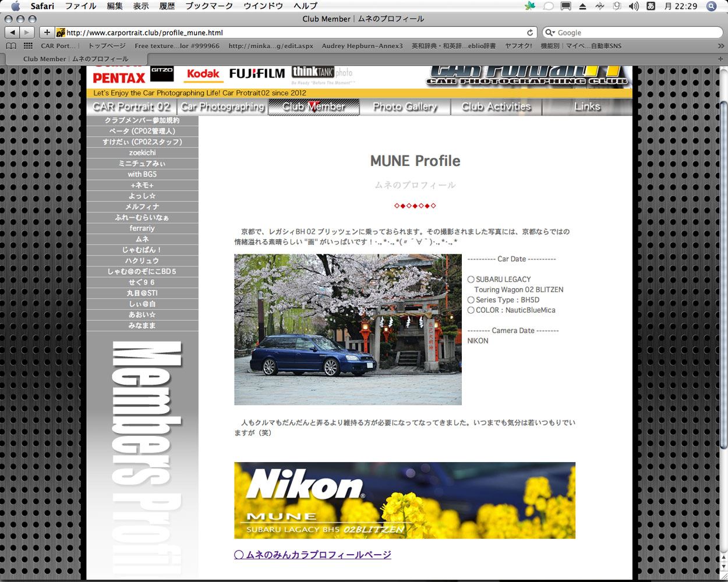Screen dimensions: 728x582
Task: Show all bookmarks (open book icon)
Action: click(11, 45)
